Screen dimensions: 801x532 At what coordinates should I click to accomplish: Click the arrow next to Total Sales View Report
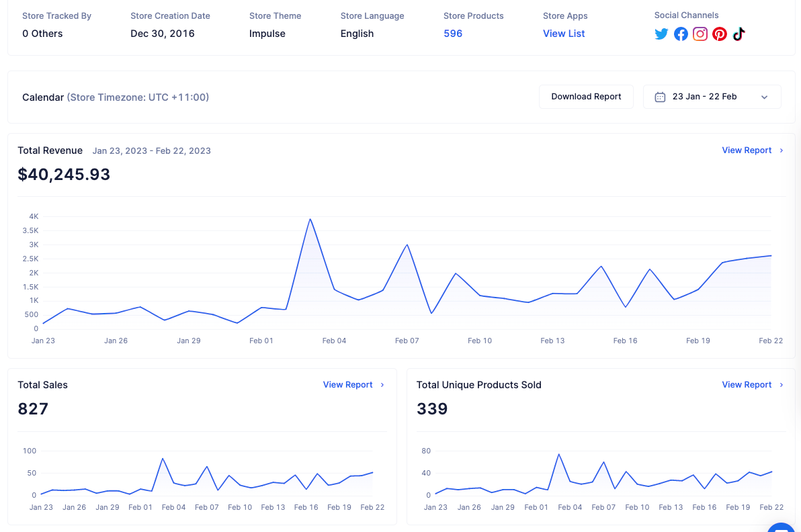(x=382, y=385)
